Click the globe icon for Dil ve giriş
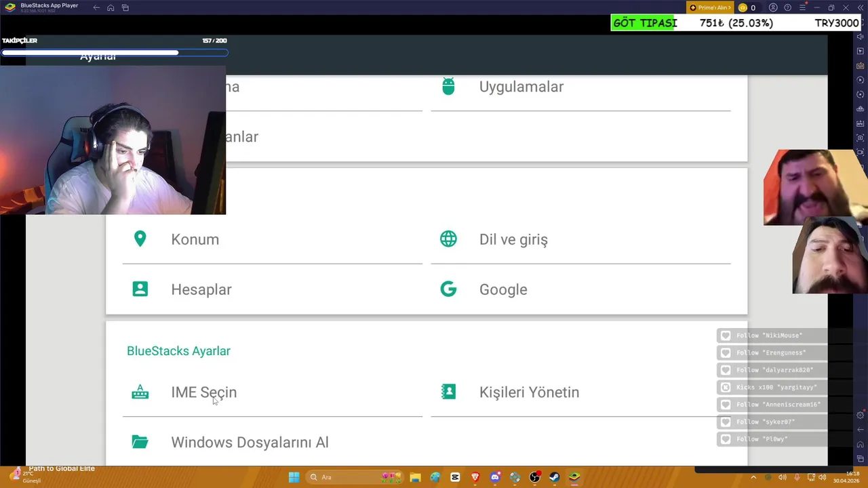The width and height of the screenshot is (868, 488). 448,239
